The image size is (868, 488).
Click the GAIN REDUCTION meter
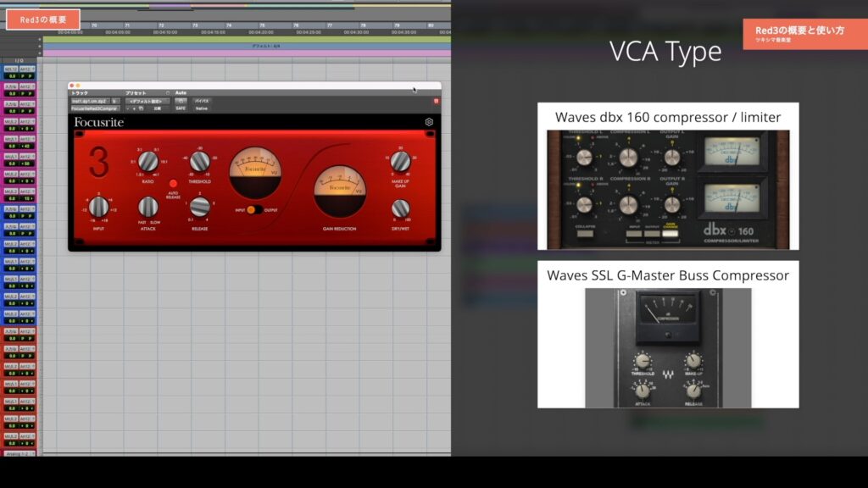click(340, 191)
